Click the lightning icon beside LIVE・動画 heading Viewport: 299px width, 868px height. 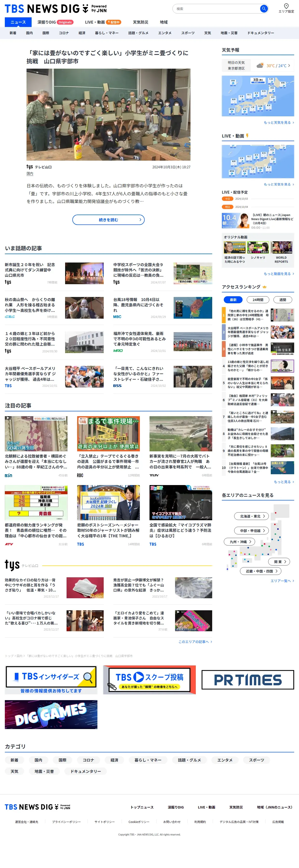247,136
